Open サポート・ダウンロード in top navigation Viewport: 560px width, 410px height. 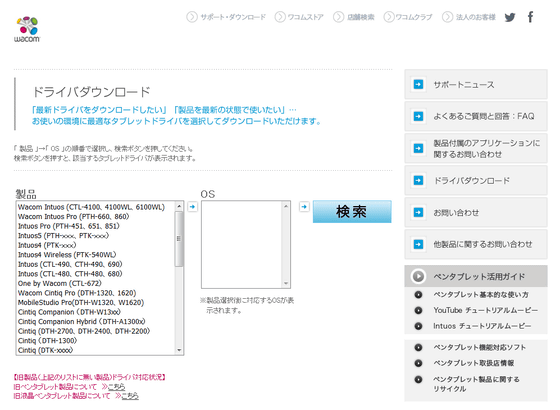226,17
